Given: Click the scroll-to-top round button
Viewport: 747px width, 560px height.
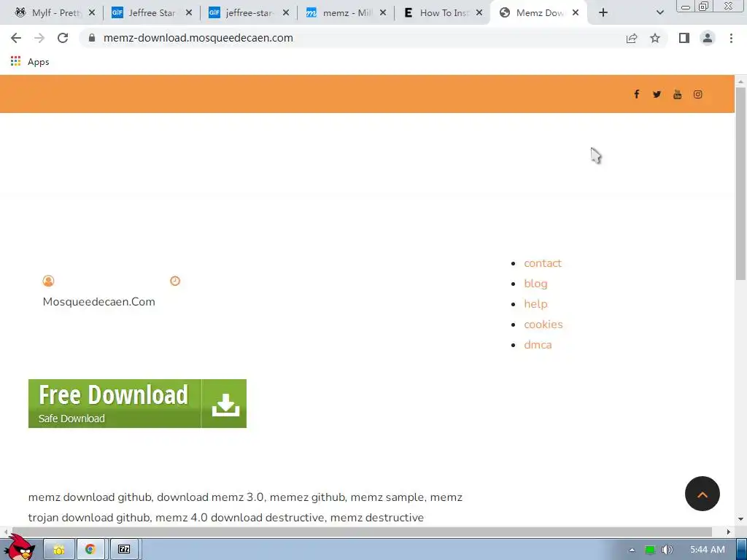Looking at the screenshot, I should pos(703,494).
